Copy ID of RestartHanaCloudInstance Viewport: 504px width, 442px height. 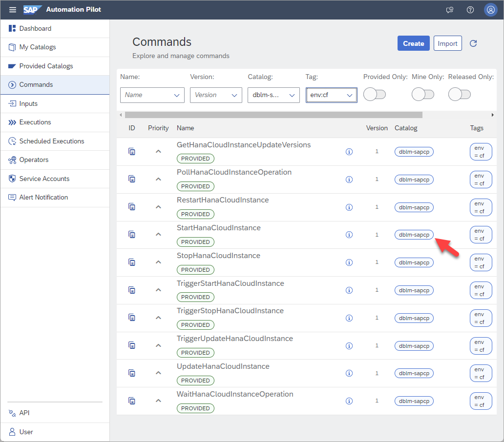pos(132,207)
